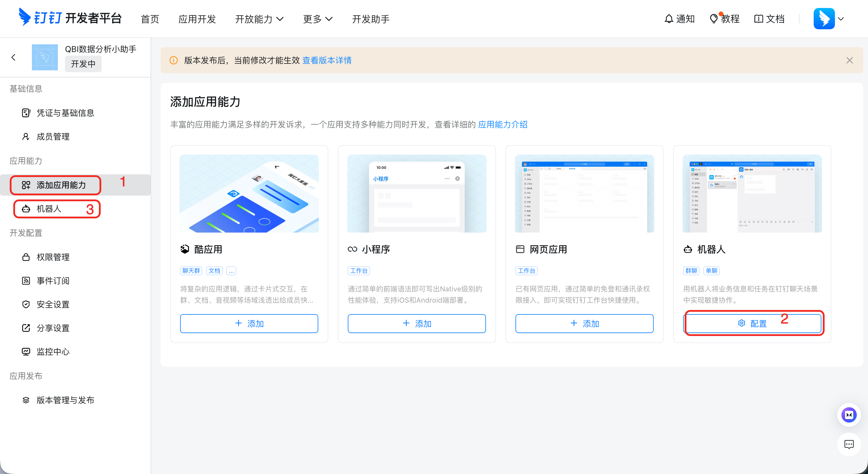The height and width of the screenshot is (474, 868).
Task: Click the 工作台 tag under 网页应用
Action: [x=526, y=271]
